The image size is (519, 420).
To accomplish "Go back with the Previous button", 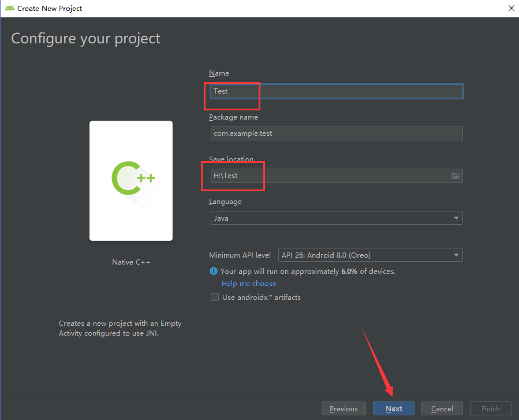I will coord(343,409).
